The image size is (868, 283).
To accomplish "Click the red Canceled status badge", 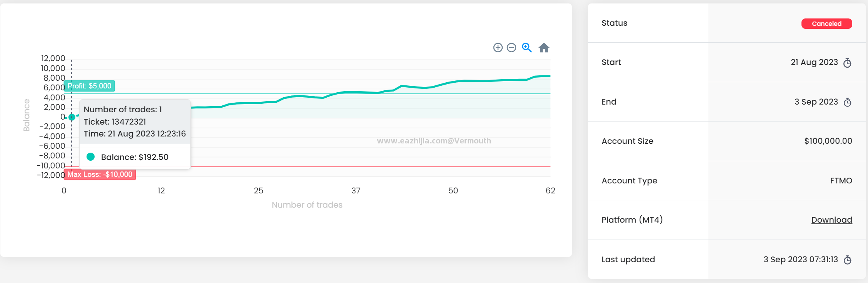I will [826, 24].
